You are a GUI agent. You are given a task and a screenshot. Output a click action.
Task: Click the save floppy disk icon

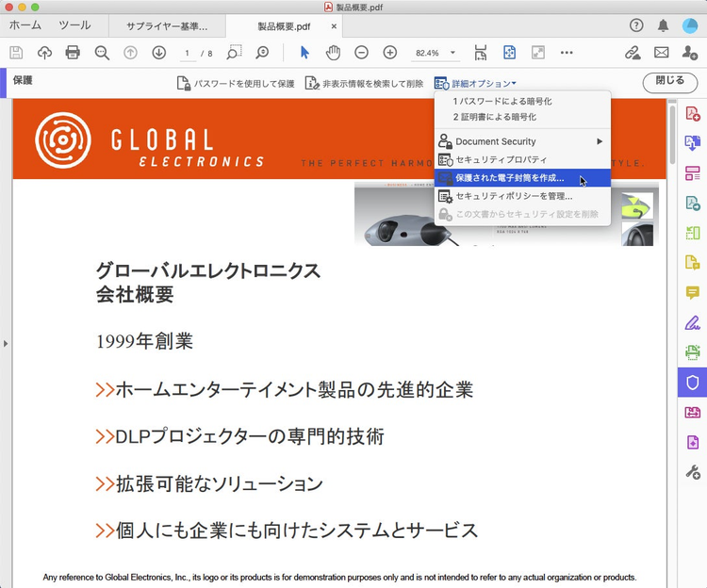(x=16, y=53)
